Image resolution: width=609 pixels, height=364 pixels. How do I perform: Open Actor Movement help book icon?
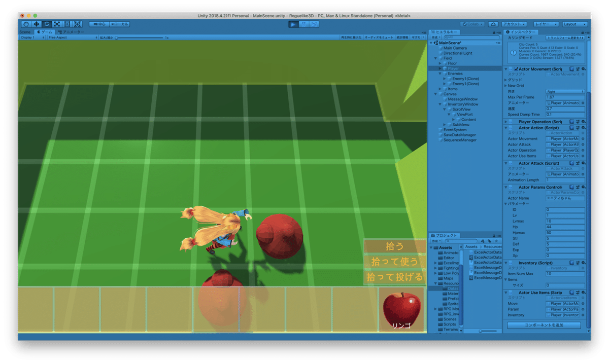[x=572, y=69]
